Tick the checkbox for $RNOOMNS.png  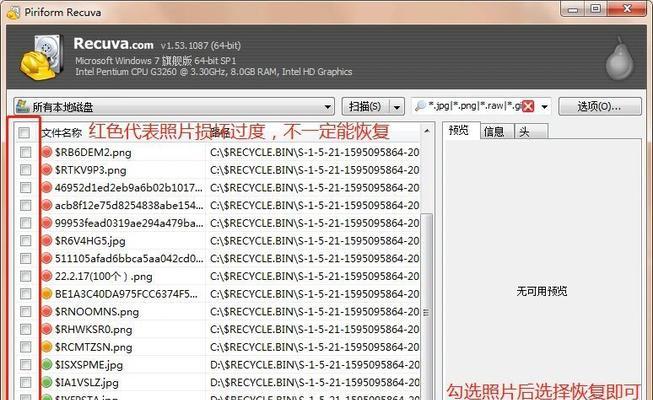pos(25,312)
